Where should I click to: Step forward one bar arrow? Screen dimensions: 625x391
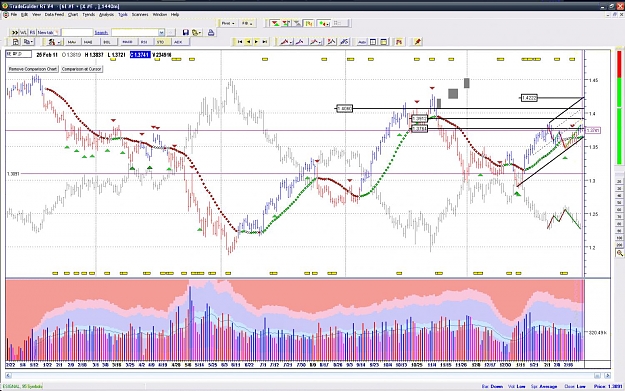coord(256,42)
